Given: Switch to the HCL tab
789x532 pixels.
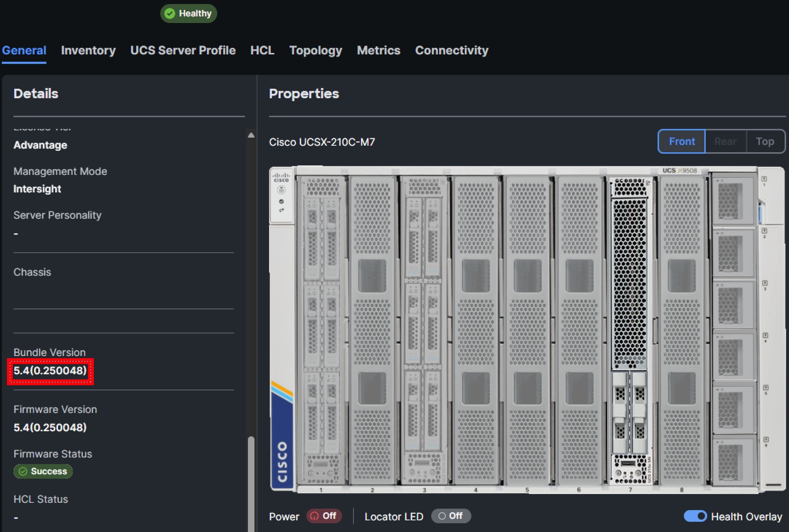Looking at the screenshot, I should pyautogui.click(x=262, y=50).
